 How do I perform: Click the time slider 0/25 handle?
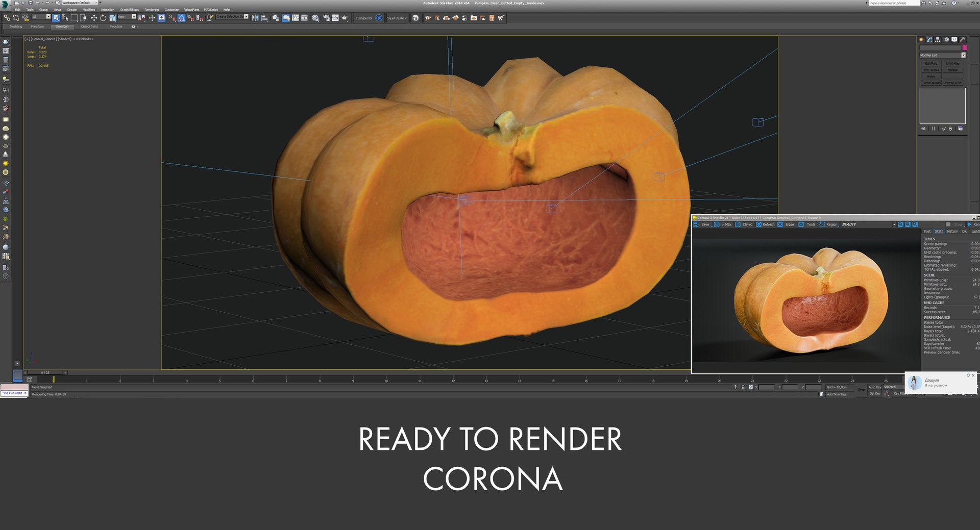point(45,372)
